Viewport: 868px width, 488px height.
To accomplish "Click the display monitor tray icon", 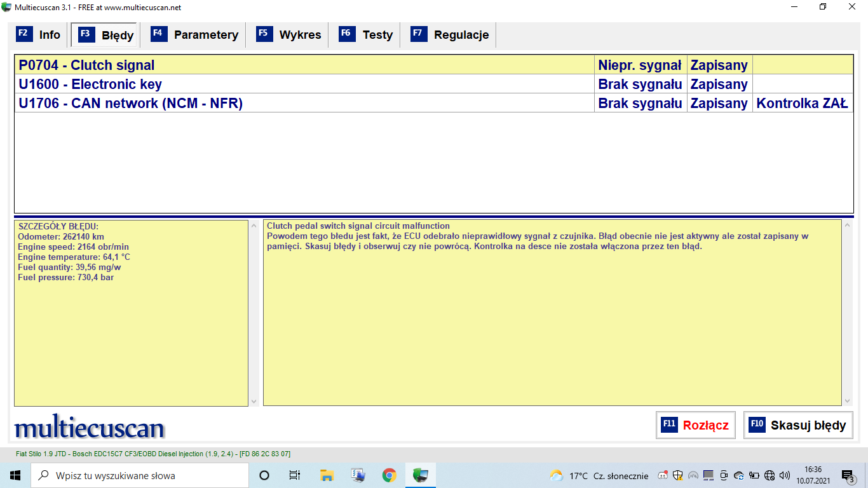I will (x=709, y=475).
